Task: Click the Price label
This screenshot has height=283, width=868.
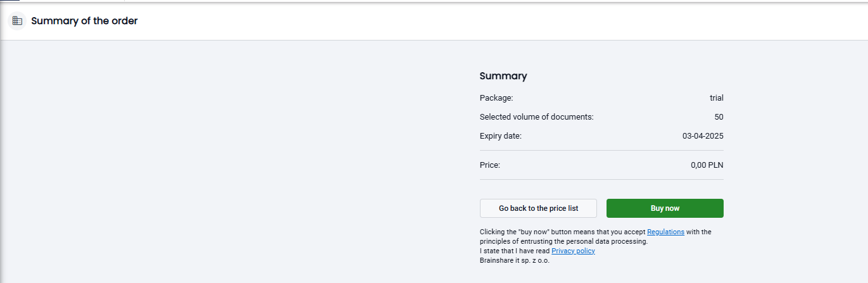Action: pyautogui.click(x=490, y=165)
